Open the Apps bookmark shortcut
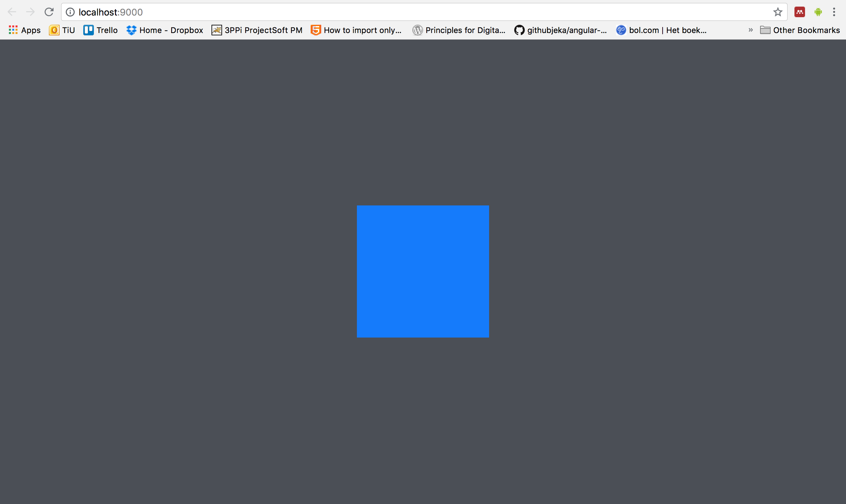Image resolution: width=846 pixels, height=504 pixels. 24,30
